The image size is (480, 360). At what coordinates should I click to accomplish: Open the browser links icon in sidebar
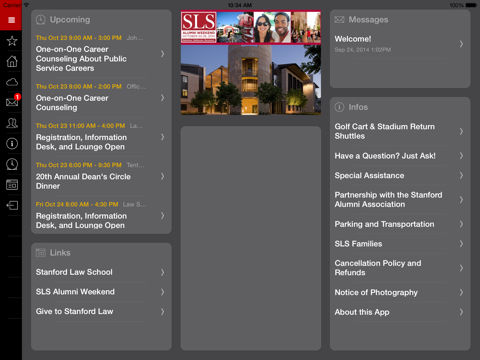click(12, 185)
